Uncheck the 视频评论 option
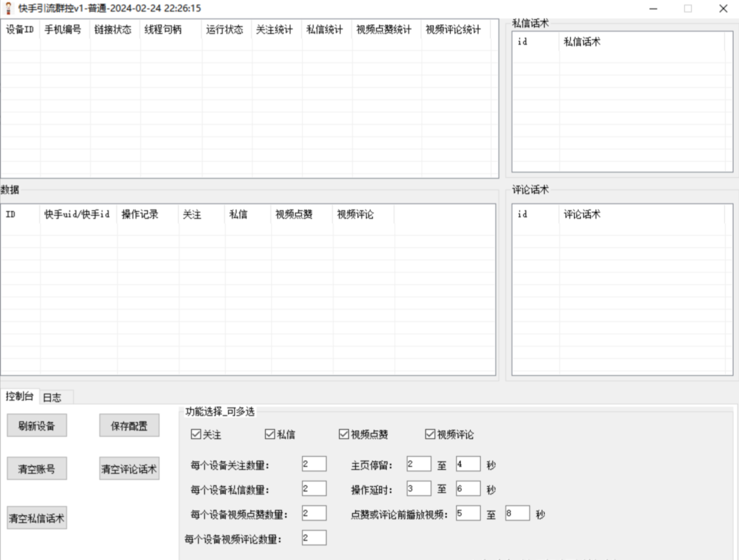739x560 pixels. [x=431, y=434]
